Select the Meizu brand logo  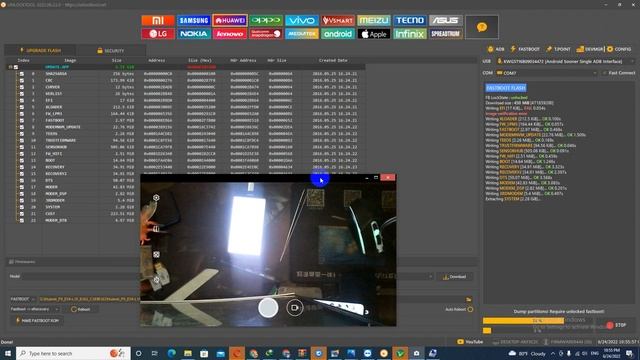(373, 20)
